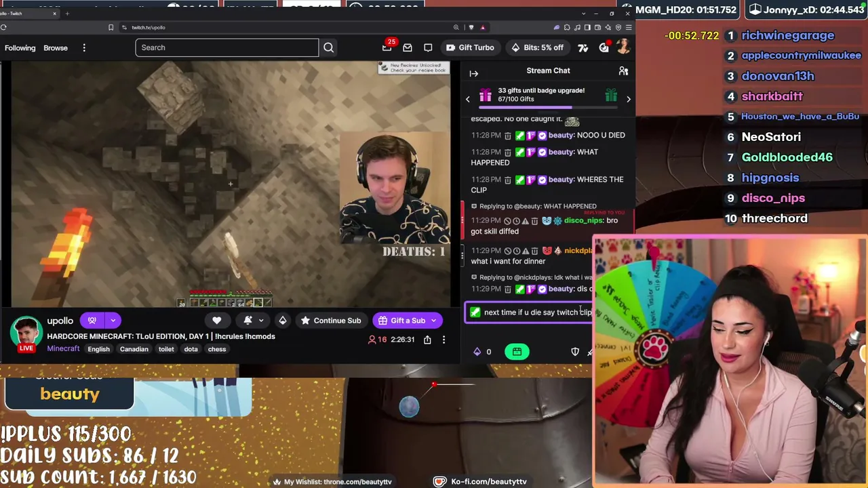
Task: Click the heart follow button under the stream
Action: coord(217,321)
